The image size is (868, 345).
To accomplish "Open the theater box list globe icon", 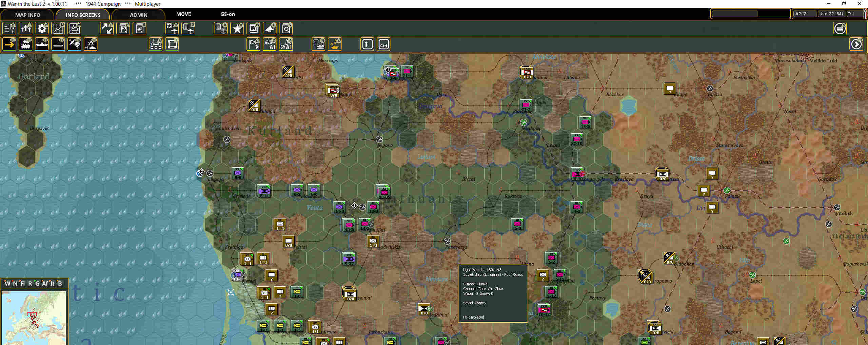I will click(221, 28).
